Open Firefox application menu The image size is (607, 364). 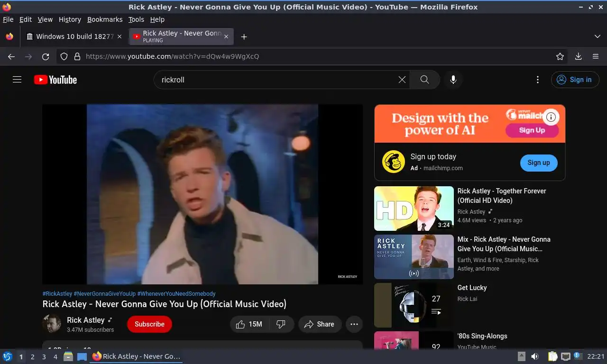pyautogui.click(x=596, y=56)
